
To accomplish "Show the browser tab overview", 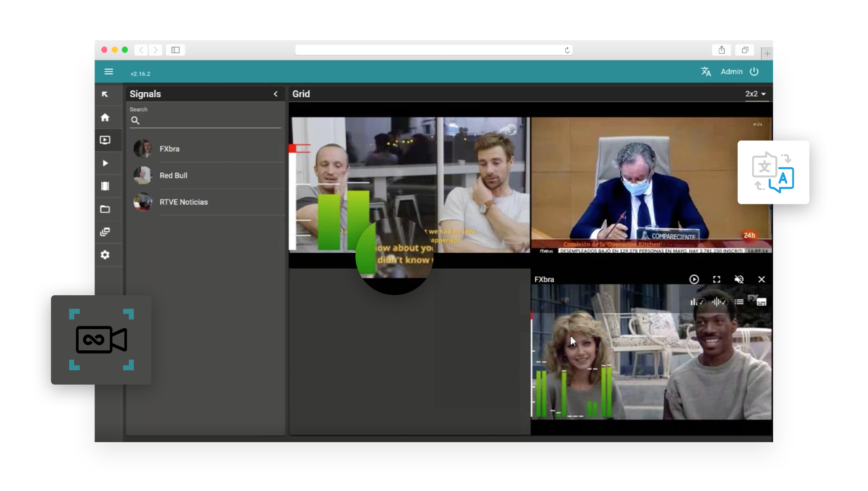I will [x=745, y=50].
